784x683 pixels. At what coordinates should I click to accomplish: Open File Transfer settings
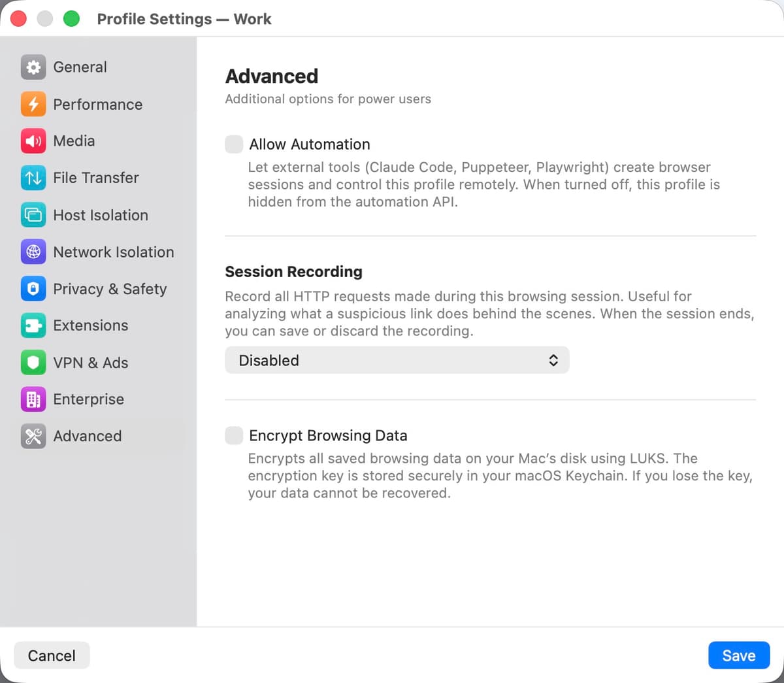99,178
